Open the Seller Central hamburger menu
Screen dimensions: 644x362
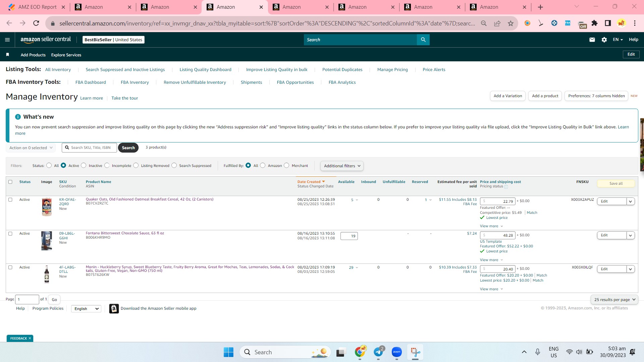(x=7, y=40)
